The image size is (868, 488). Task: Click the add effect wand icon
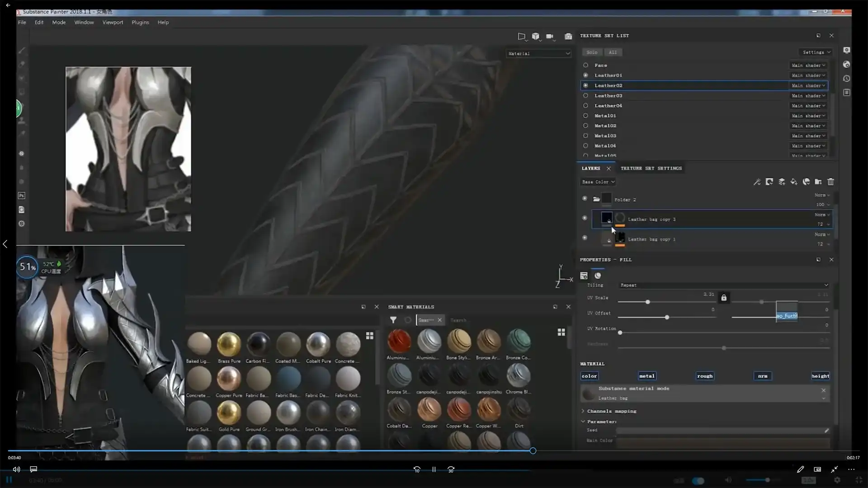[x=757, y=182]
